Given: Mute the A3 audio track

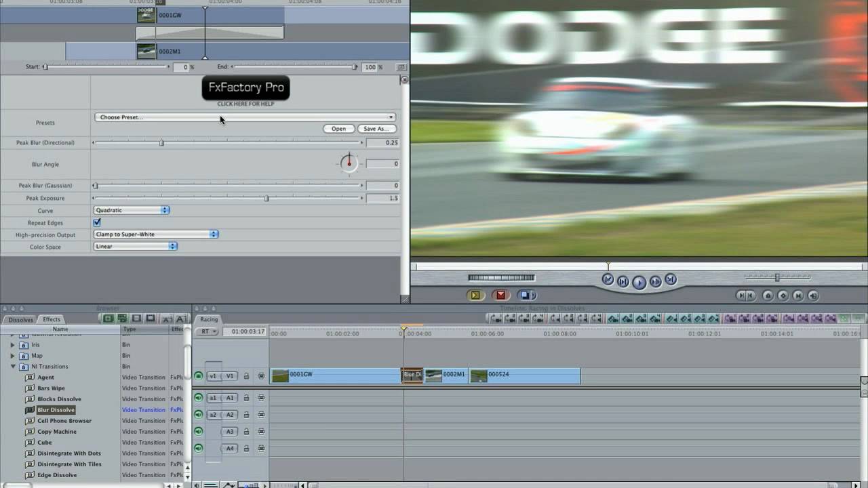Looking at the screenshot, I should pyautogui.click(x=199, y=431).
